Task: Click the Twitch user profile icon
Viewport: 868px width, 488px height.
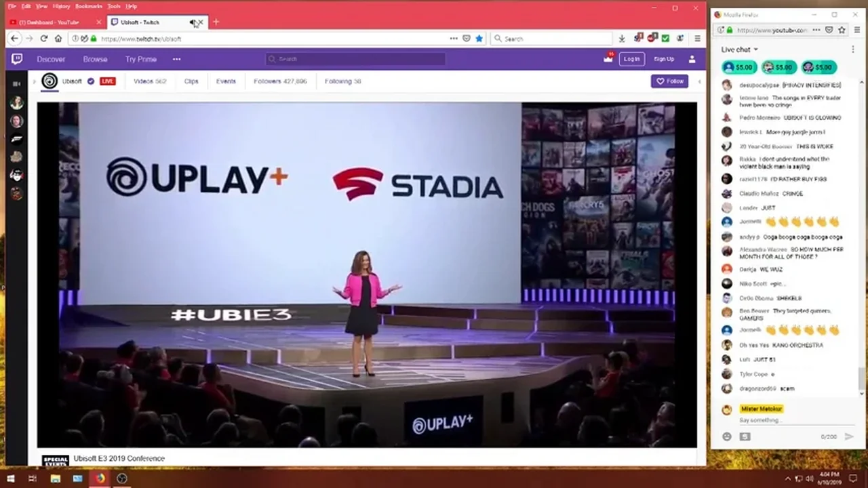Action: (692, 59)
